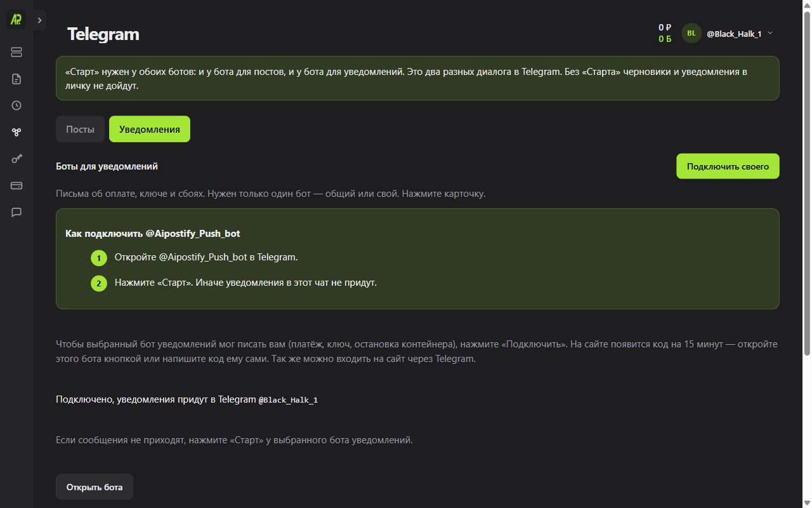Viewport: 812px width, 508px height.
Task: Click the Если сообщения не приходят hint
Action: pos(234,439)
